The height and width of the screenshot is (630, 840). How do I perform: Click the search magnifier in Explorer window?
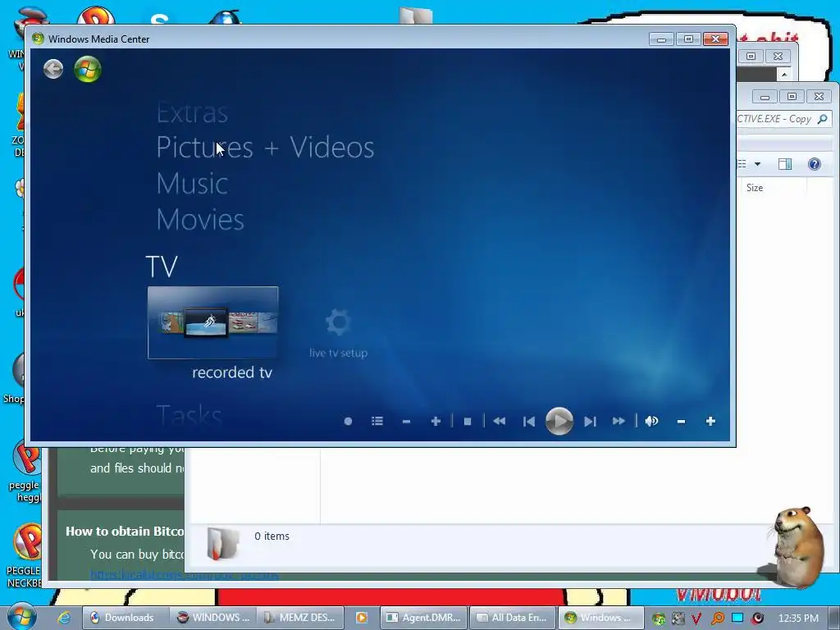[x=823, y=119]
